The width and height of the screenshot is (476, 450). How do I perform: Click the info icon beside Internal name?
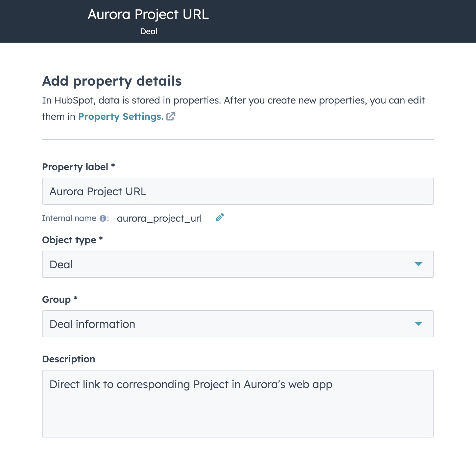103,219
